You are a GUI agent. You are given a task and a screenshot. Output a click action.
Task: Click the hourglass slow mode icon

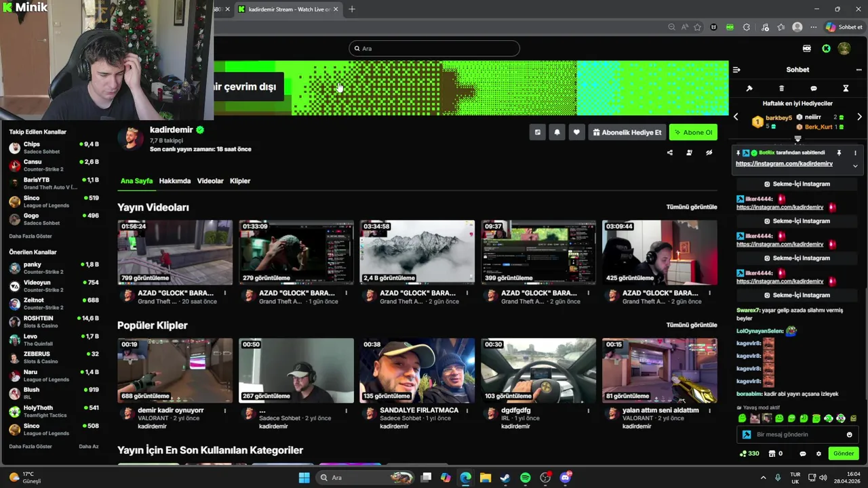click(846, 89)
